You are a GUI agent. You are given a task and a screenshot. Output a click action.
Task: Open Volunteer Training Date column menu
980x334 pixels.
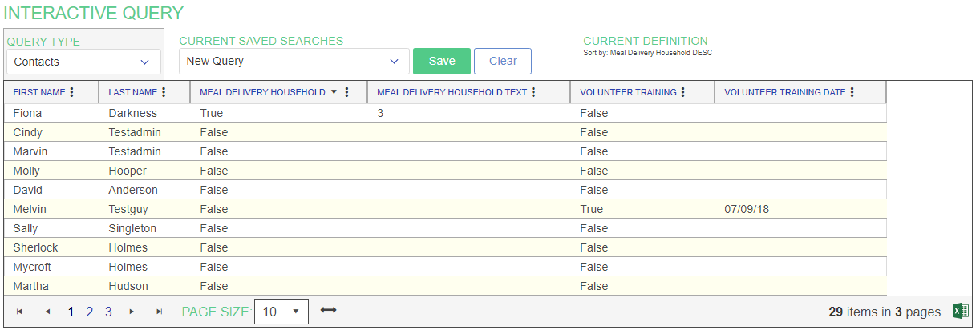tap(852, 92)
